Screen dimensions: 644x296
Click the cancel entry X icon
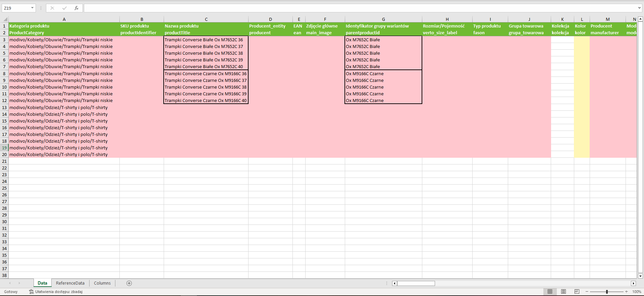(x=52, y=8)
